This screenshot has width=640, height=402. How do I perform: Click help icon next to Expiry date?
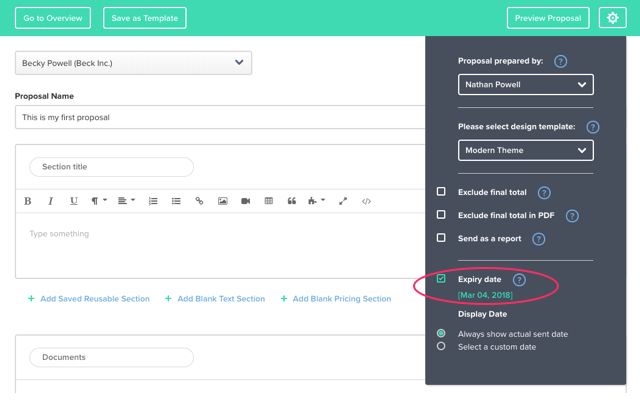pos(519,280)
